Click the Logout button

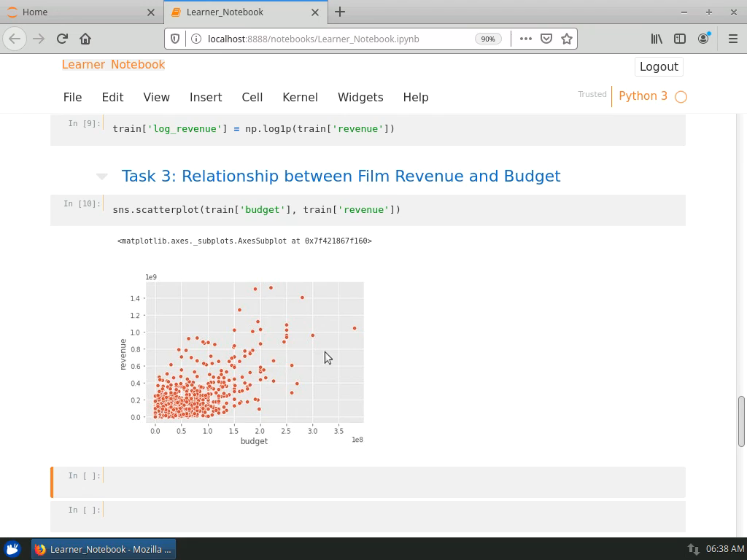click(x=658, y=66)
